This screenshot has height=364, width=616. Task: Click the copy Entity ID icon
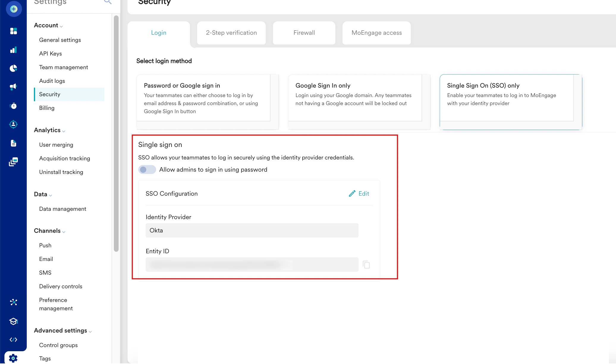click(366, 265)
